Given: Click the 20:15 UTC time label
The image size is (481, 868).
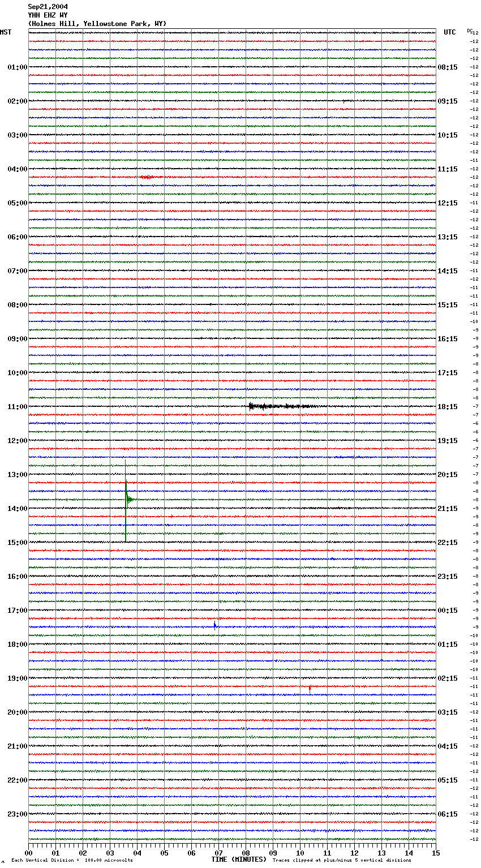Looking at the screenshot, I should click(x=448, y=475).
